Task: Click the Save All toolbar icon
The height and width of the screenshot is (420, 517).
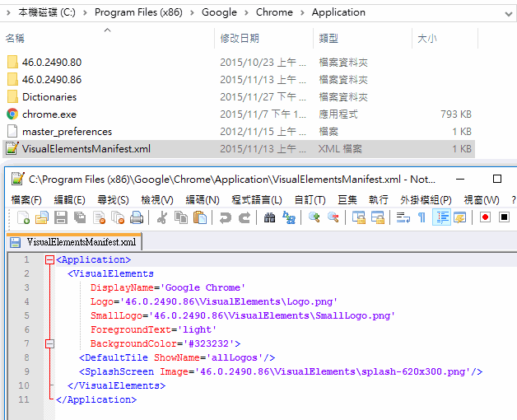Action: point(80,217)
